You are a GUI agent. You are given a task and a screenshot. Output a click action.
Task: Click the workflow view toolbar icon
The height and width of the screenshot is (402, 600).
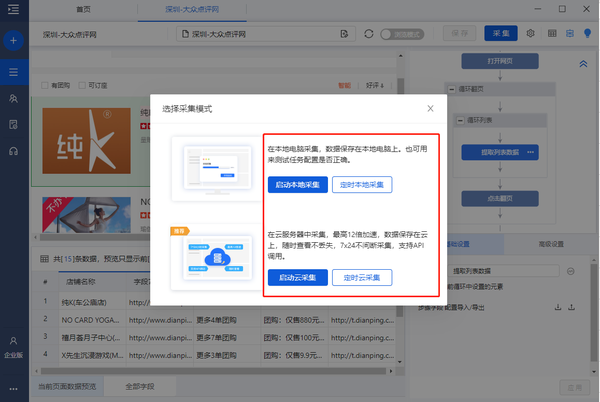point(570,33)
